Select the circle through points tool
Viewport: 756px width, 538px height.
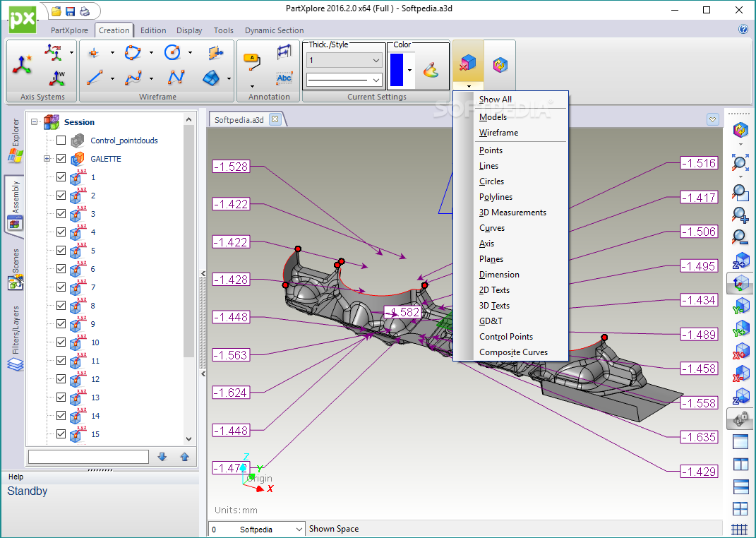click(x=133, y=52)
